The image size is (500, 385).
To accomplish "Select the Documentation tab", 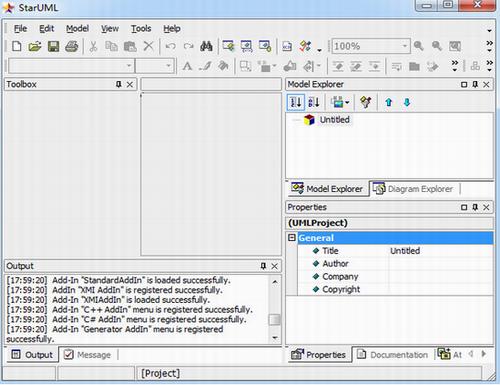I will (393, 355).
